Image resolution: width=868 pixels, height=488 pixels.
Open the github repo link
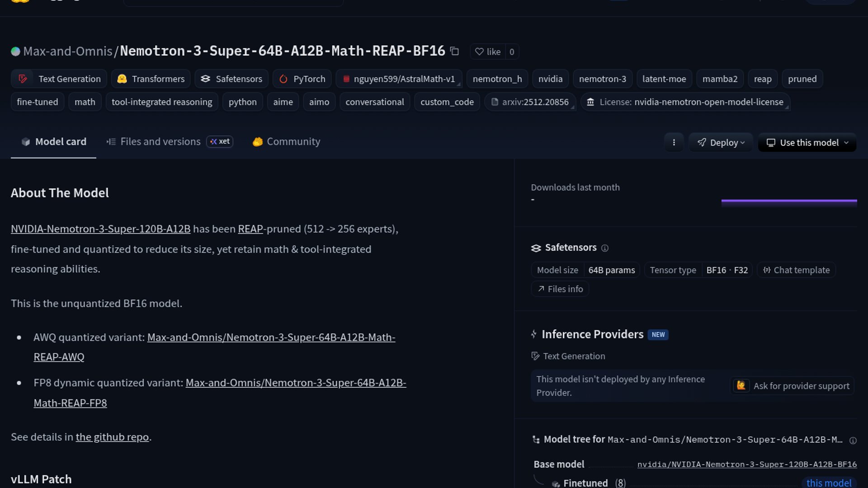[x=112, y=437]
